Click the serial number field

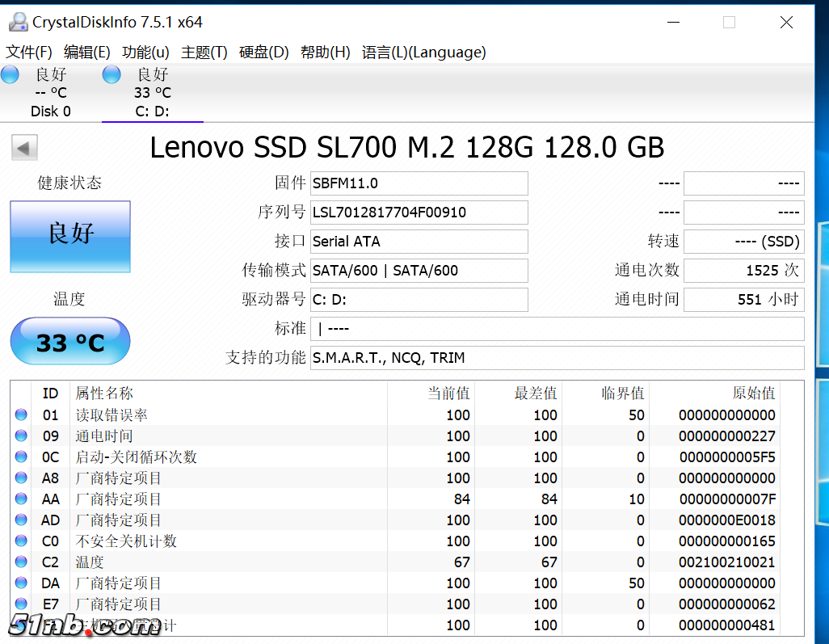coord(419,213)
